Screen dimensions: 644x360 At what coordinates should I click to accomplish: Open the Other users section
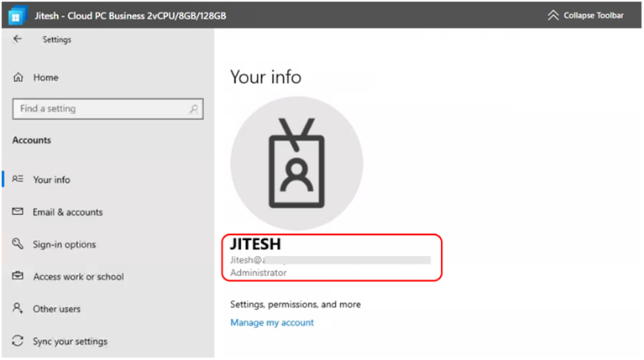click(56, 309)
